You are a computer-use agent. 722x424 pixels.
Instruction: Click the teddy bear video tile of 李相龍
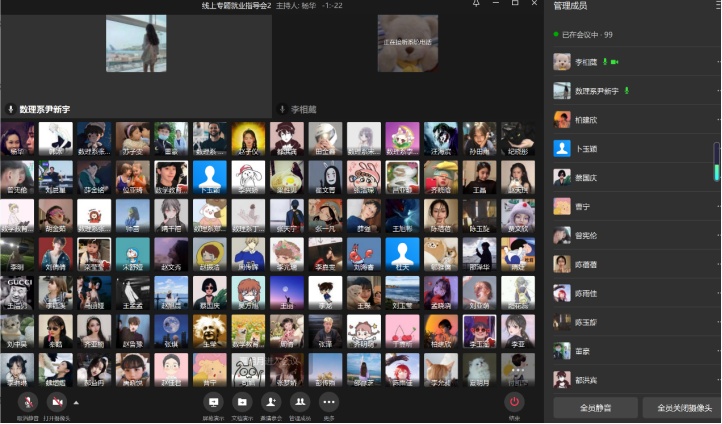coord(407,45)
